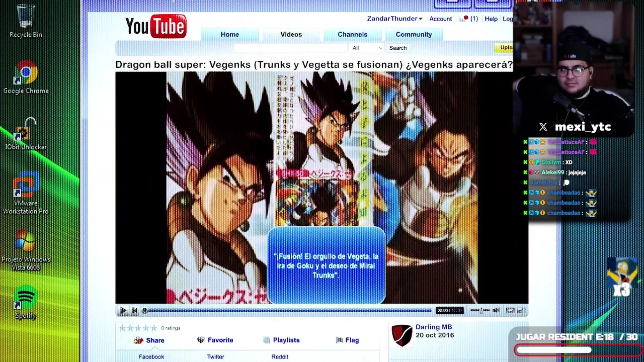The width and height of the screenshot is (644, 362).
Task: Launch Google Chrome from the desktop
Action: pyautogui.click(x=26, y=77)
